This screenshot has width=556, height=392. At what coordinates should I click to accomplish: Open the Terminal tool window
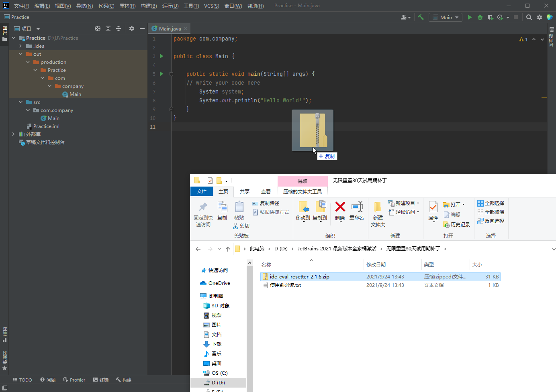[x=101, y=380]
